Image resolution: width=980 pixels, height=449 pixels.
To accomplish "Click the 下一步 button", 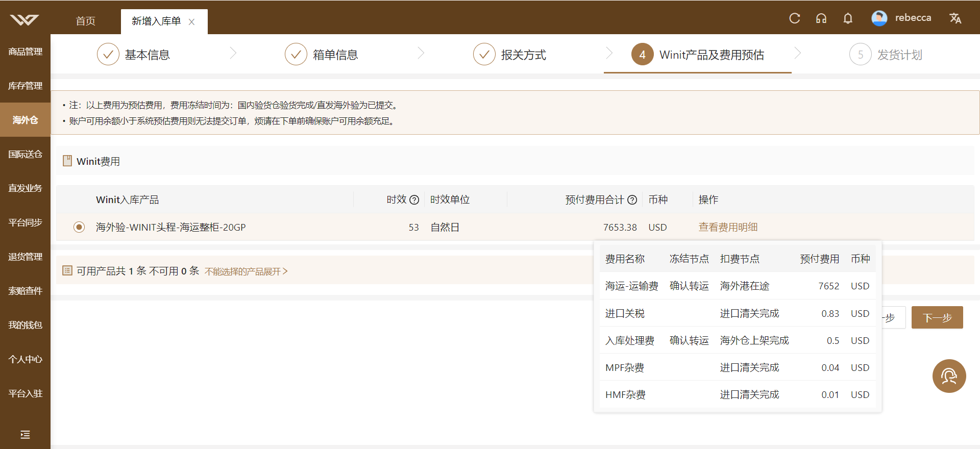I will [x=937, y=317].
